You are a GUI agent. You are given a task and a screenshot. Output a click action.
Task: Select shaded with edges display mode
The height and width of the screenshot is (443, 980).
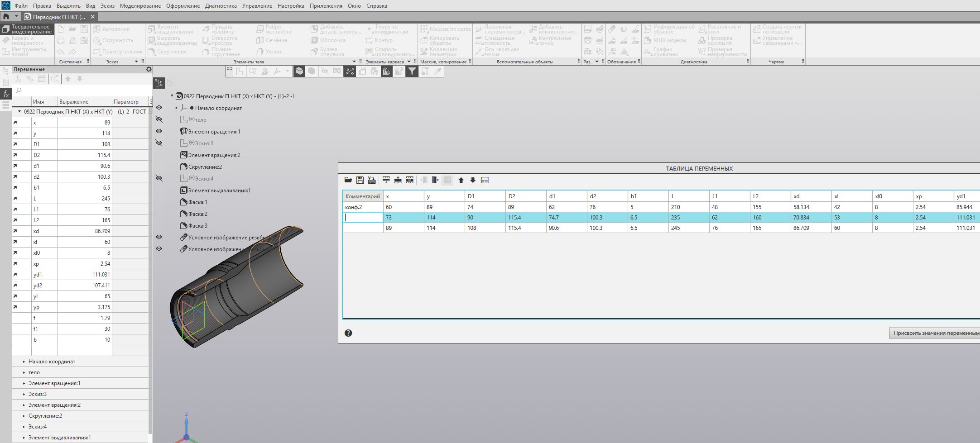point(299,71)
